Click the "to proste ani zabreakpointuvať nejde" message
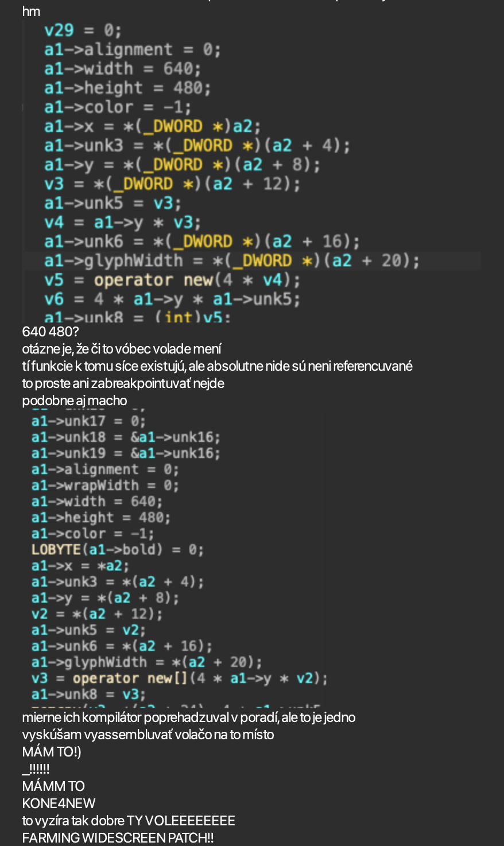The width and height of the screenshot is (504, 846). pyautogui.click(x=123, y=383)
